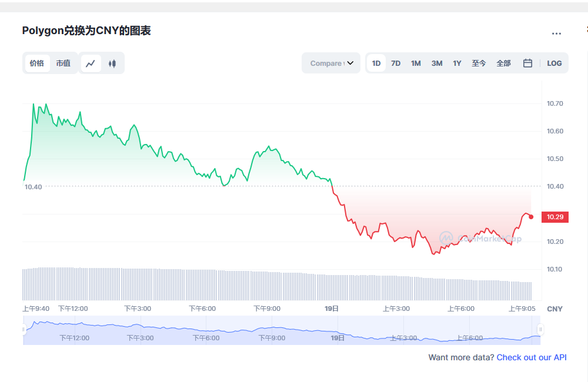Click the red current price dot
The width and height of the screenshot is (588, 382).
pyautogui.click(x=531, y=217)
